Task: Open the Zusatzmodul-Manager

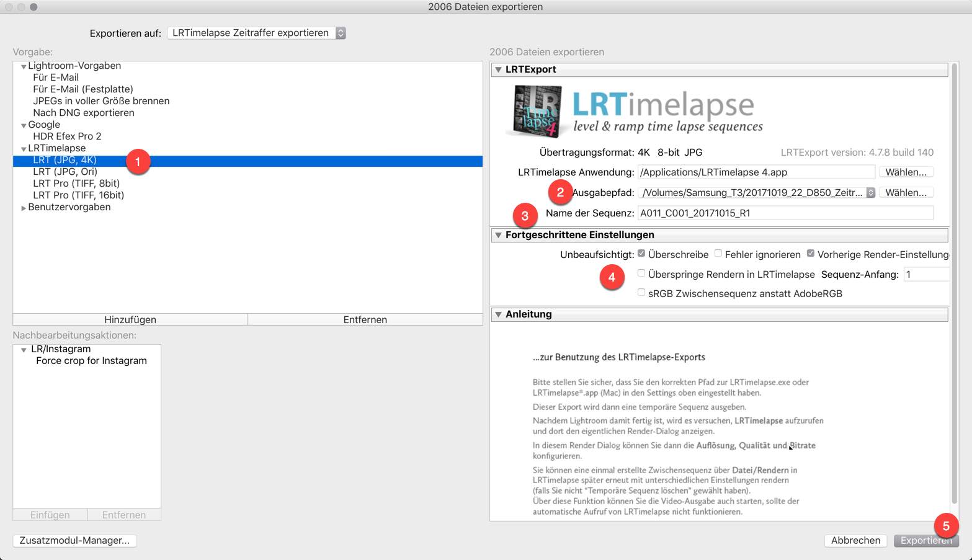Action: point(74,540)
